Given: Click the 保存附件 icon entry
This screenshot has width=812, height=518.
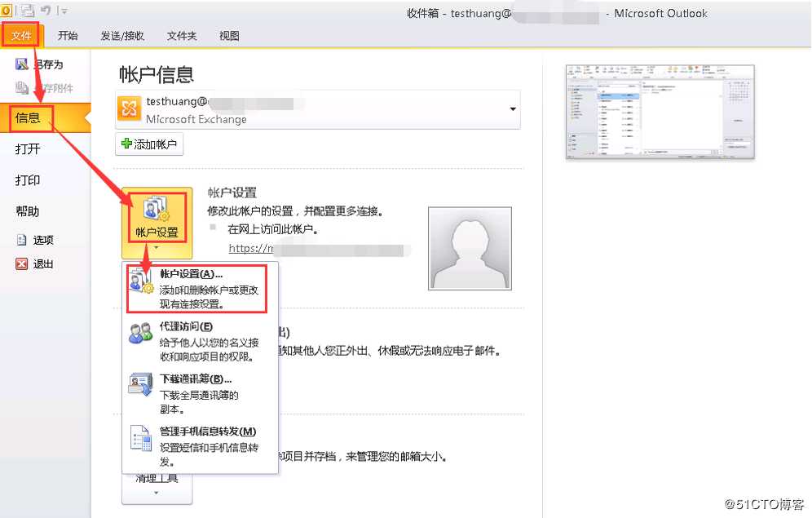Looking at the screenshot, I should (22, 87).
